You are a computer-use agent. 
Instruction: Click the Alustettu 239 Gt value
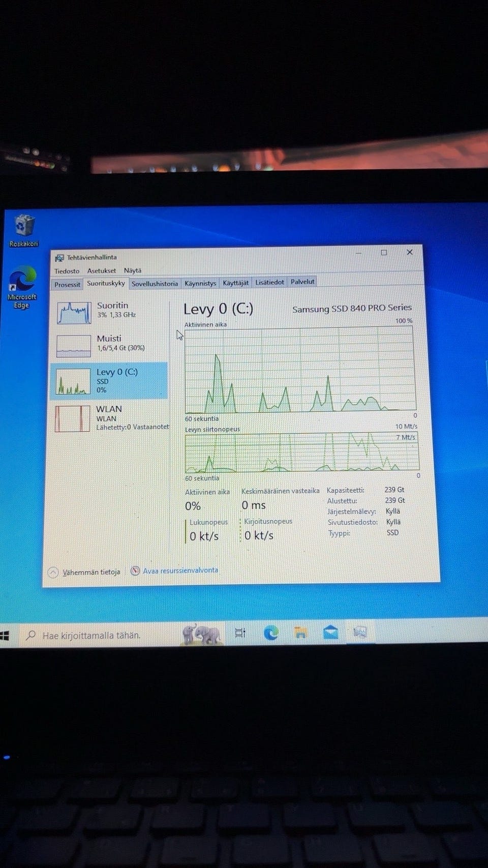coord(395,500)
